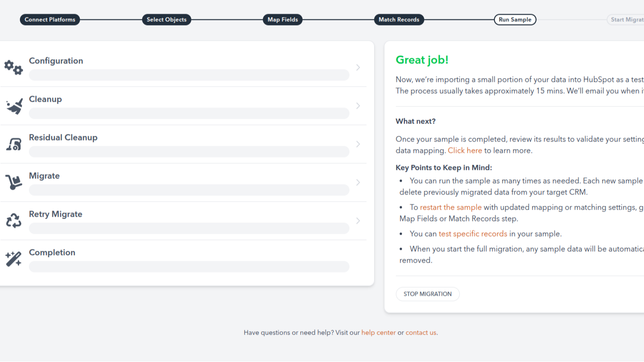
Task: Click the Completion progress bar
Action: 189,267
